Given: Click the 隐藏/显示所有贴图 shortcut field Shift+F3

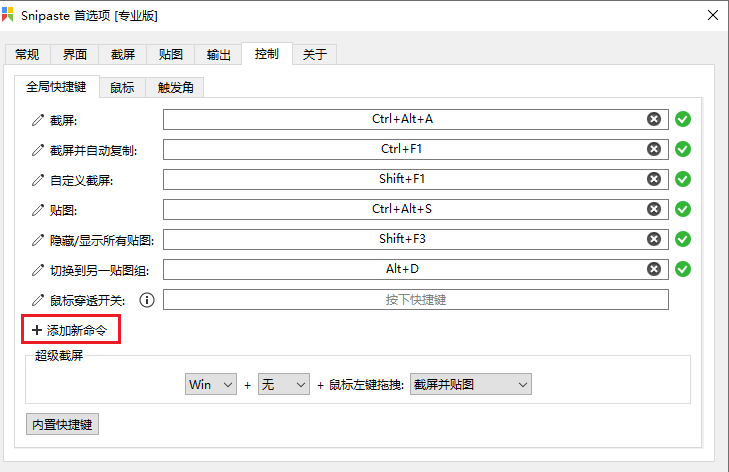Looking at the screenshot, I should [x=416, y=239].
